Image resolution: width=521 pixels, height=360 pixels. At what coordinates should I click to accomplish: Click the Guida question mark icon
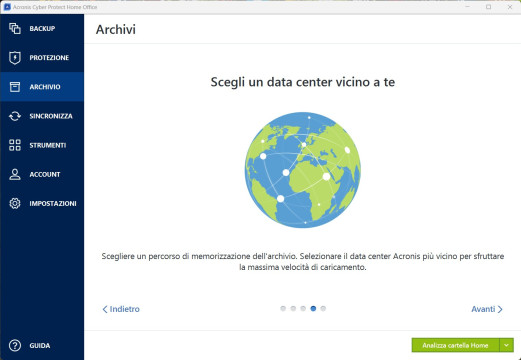click(15, 345)
